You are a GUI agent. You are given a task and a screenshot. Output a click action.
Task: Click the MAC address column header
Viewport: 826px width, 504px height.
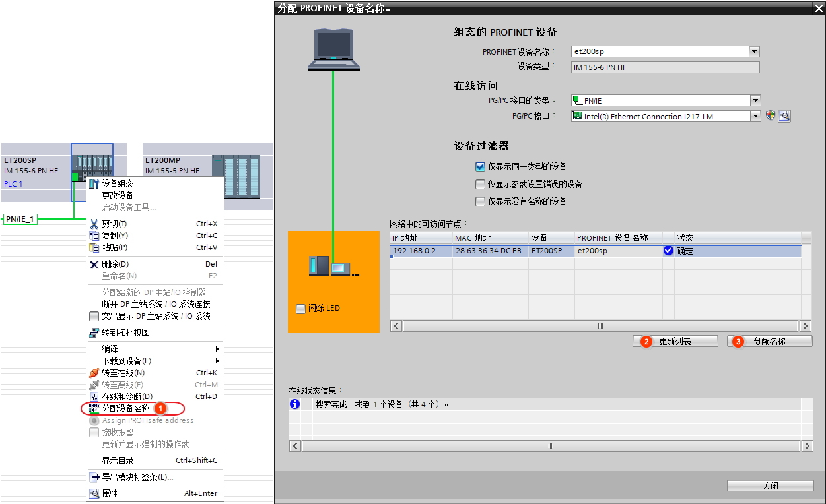coord(491,237)
